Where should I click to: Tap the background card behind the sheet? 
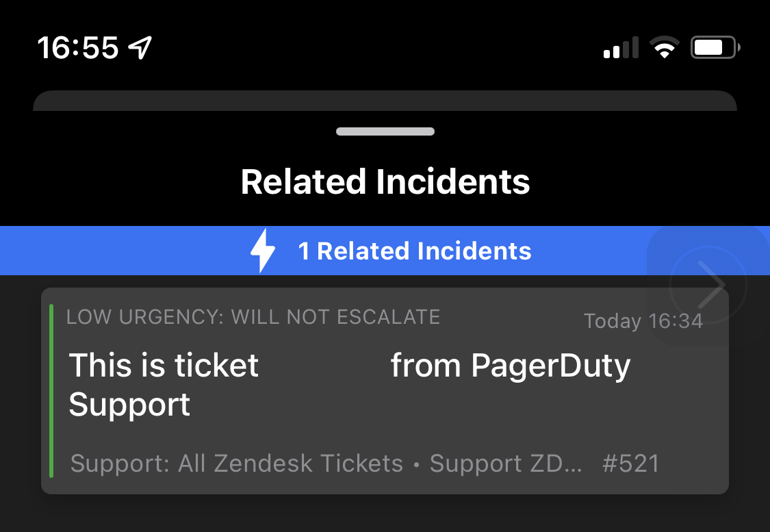[x=385, y=101]
